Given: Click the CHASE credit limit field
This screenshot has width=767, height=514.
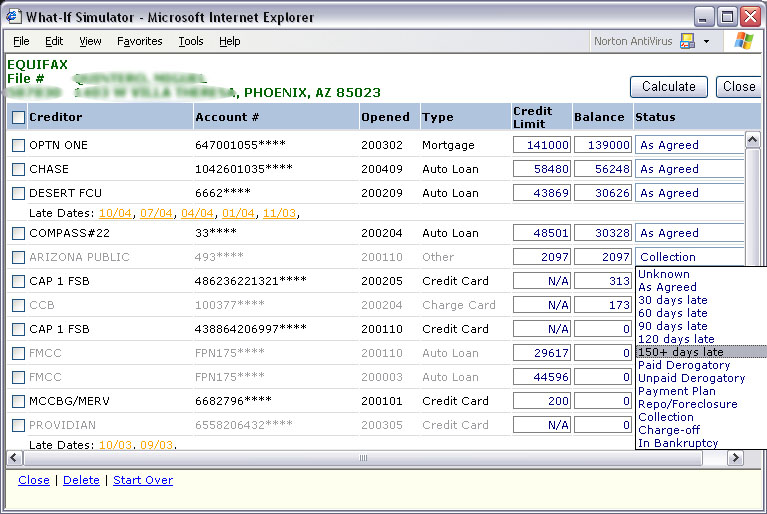Looking at the screenshot, I should pos(541,169).
